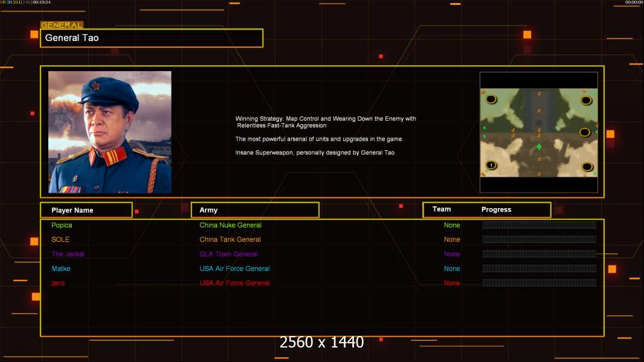Select player Popica
The height and width of the screenshot is (362, 644).
pos(62,225)
